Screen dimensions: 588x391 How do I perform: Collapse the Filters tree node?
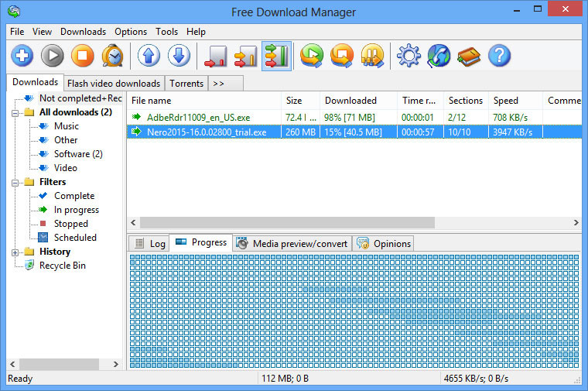tap(15, 183)
